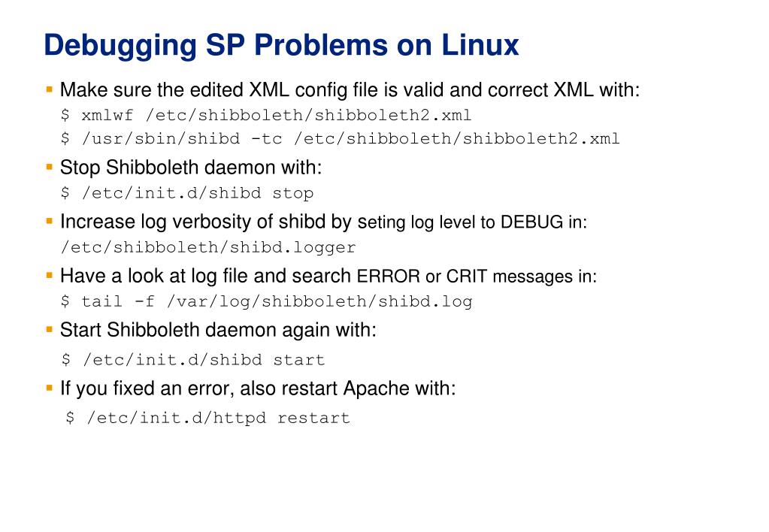The width and height of the screenshot is (769, 532).
Task: Click the orange bullet before Increase log verbosity
Action: point(49,221)
